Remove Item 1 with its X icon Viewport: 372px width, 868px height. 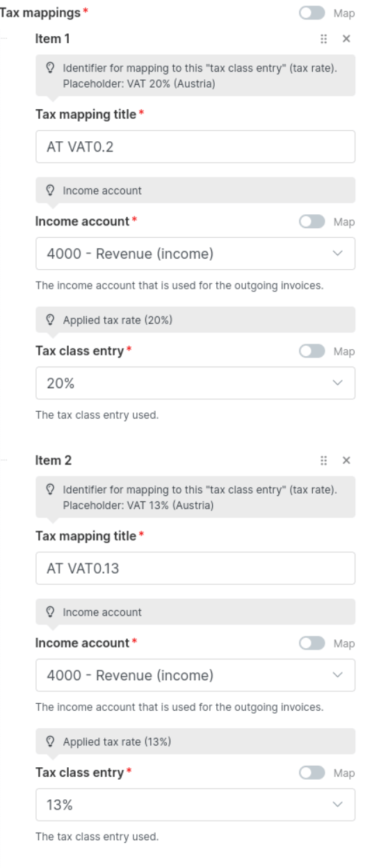(346, 40)
